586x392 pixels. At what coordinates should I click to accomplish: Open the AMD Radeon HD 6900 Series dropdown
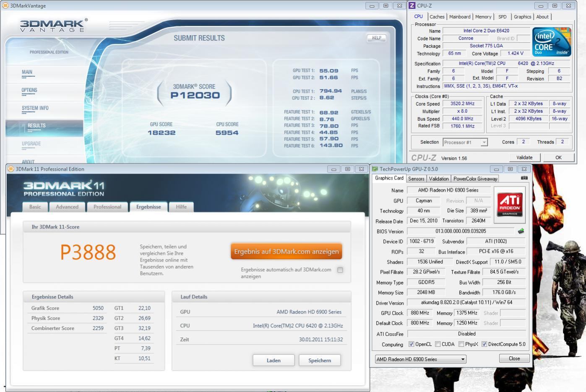pos(420,359)
